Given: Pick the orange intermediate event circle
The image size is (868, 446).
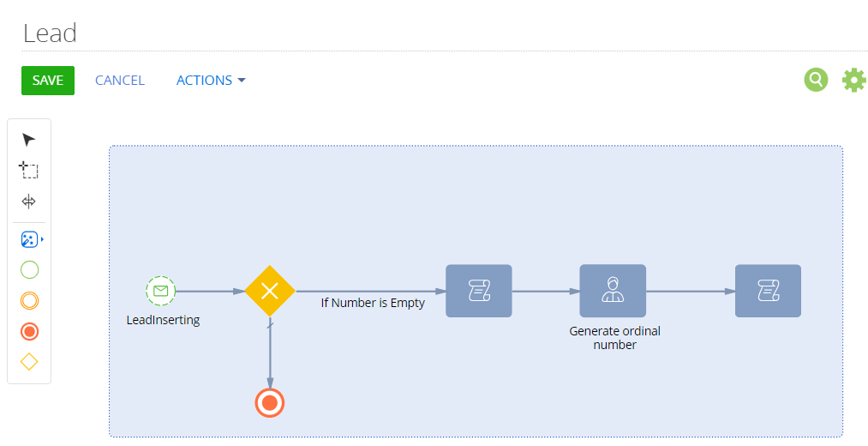Looking at the screenshot, I should pyautogui.click(x=29, y=301).
